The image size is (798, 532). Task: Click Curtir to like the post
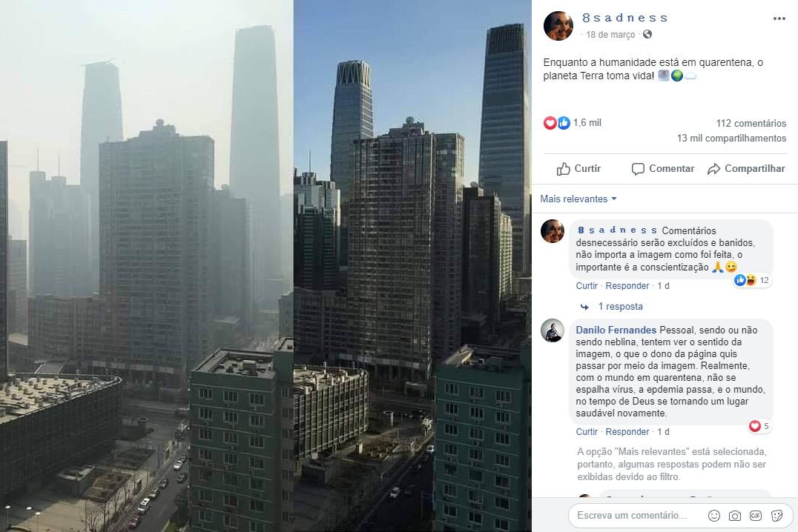point(578,169)
